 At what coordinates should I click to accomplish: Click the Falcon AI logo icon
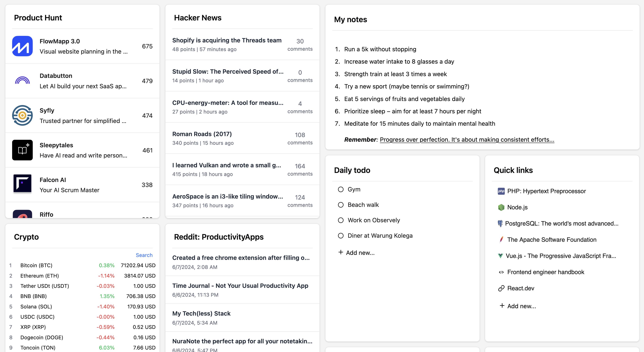(22, 183)
